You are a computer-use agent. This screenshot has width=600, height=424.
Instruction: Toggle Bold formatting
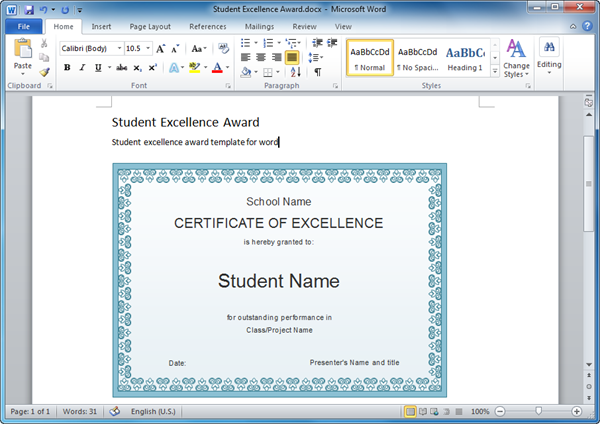tap(67, 68)
